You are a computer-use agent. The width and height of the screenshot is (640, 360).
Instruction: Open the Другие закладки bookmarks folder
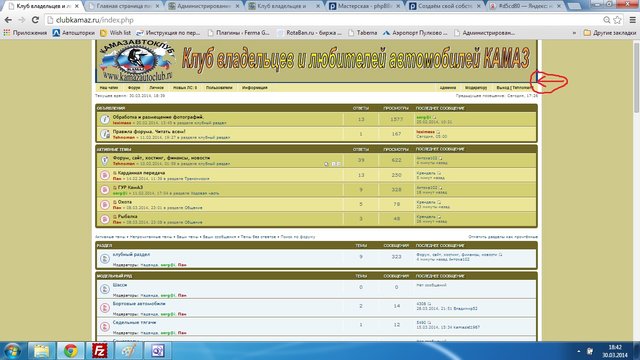(x=610, y=33)
